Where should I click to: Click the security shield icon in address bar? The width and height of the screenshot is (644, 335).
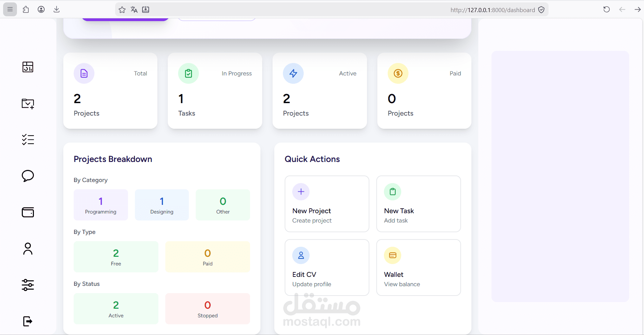tap(541, 10)
